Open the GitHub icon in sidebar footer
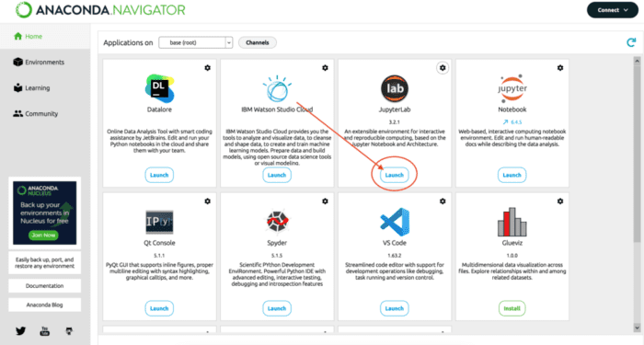644x345 pixels. 69,330
